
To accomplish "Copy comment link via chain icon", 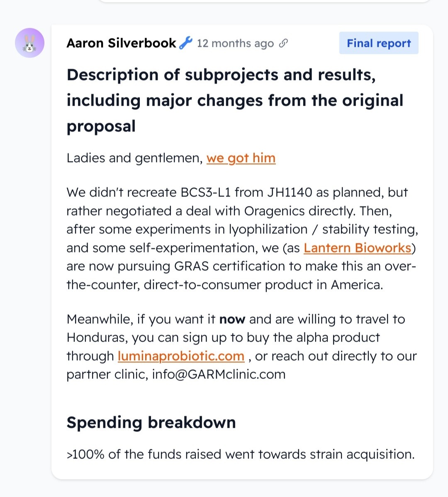I will 283,43.
